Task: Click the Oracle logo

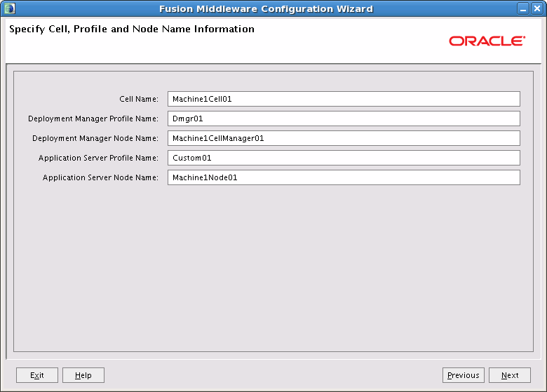Action: (x=487, y=41)
